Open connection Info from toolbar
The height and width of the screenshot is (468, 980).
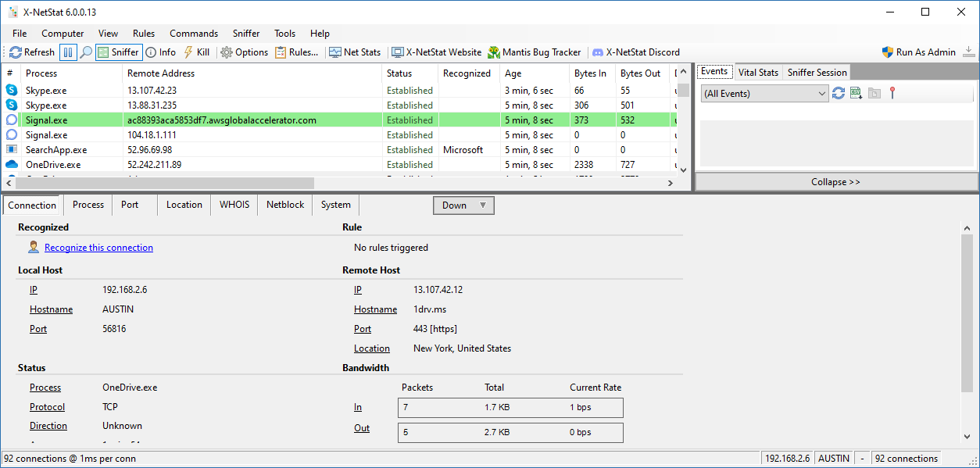[161, 52]
